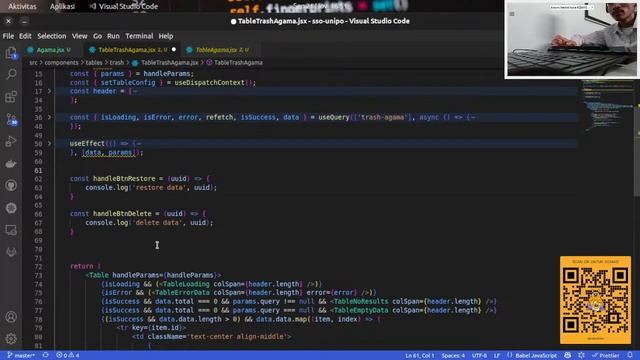Click Ln 61, Col 1 in status bar
Screen dimensions: 640x360
(420, 355)
